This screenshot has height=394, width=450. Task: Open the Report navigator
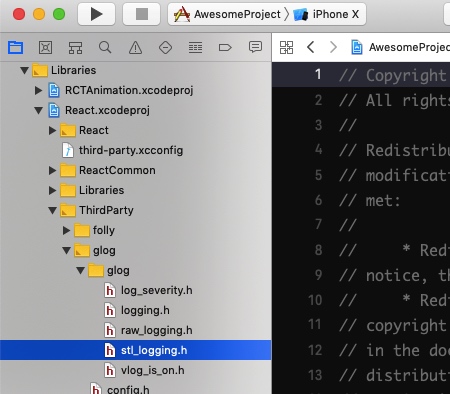point(255,47)
